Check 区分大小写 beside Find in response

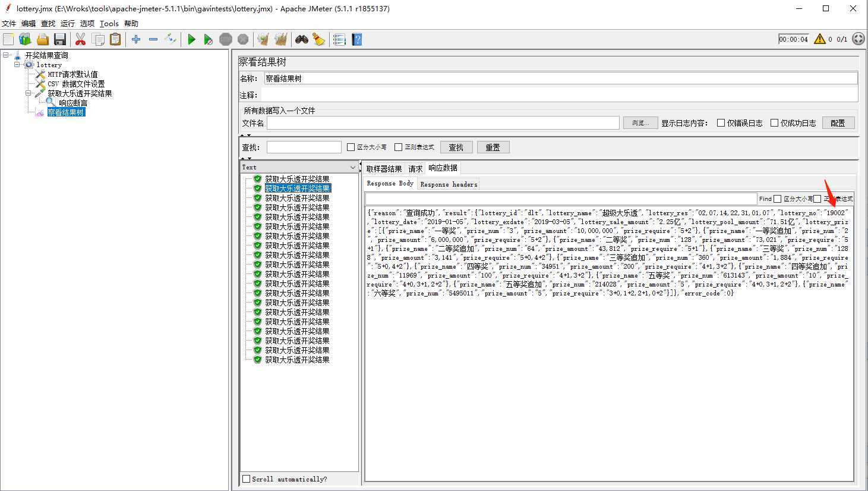click(x=777, y=199)
